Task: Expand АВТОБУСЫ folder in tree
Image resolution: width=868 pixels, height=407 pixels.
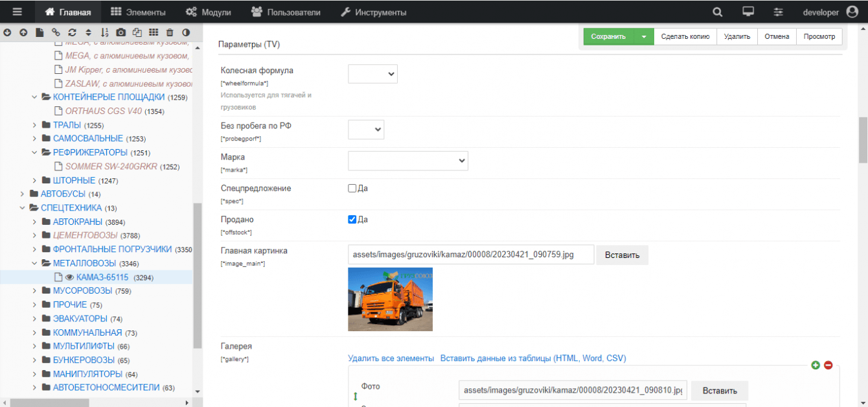Action: (x=22, y=194)
